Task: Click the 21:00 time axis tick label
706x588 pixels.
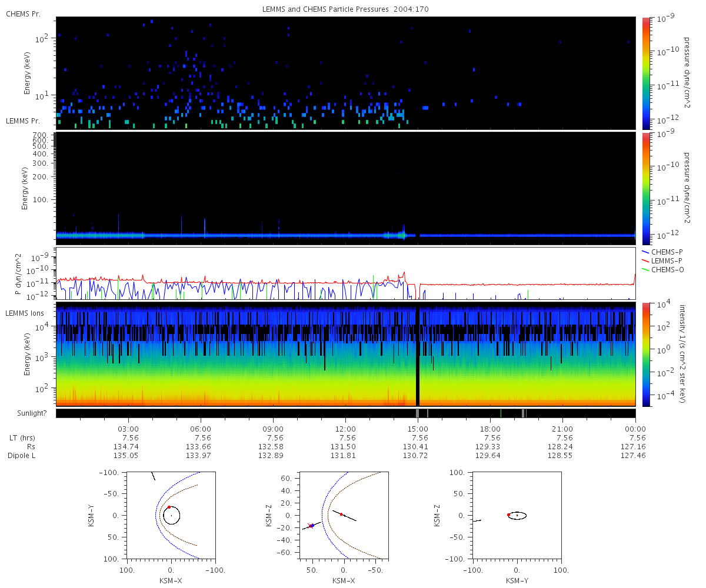Action: 562,429
